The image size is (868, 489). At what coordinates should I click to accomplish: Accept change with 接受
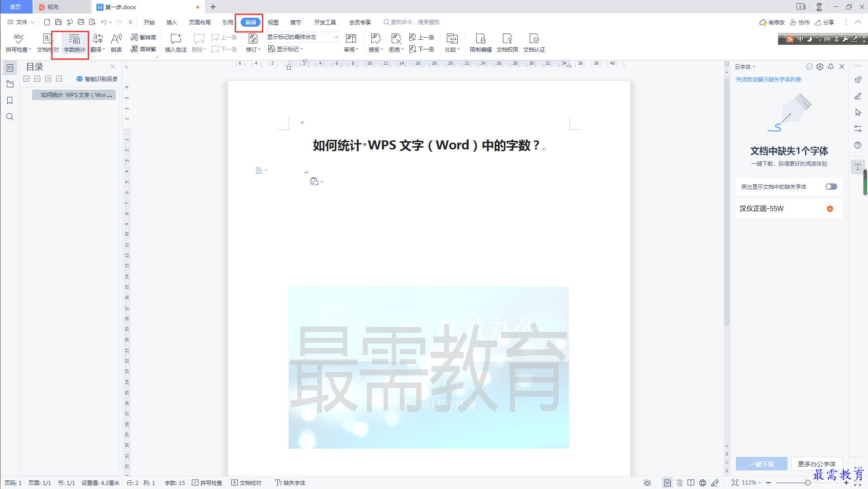click(375, 43)
